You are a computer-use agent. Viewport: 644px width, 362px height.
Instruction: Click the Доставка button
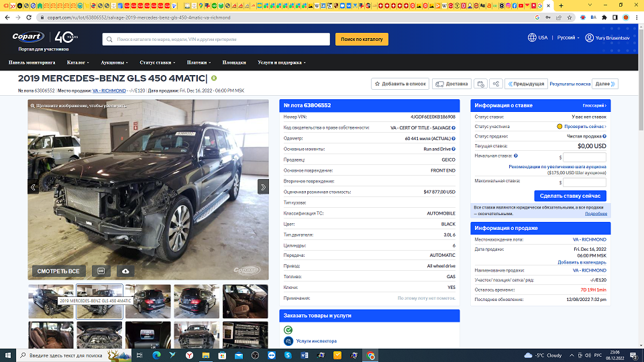451,84
